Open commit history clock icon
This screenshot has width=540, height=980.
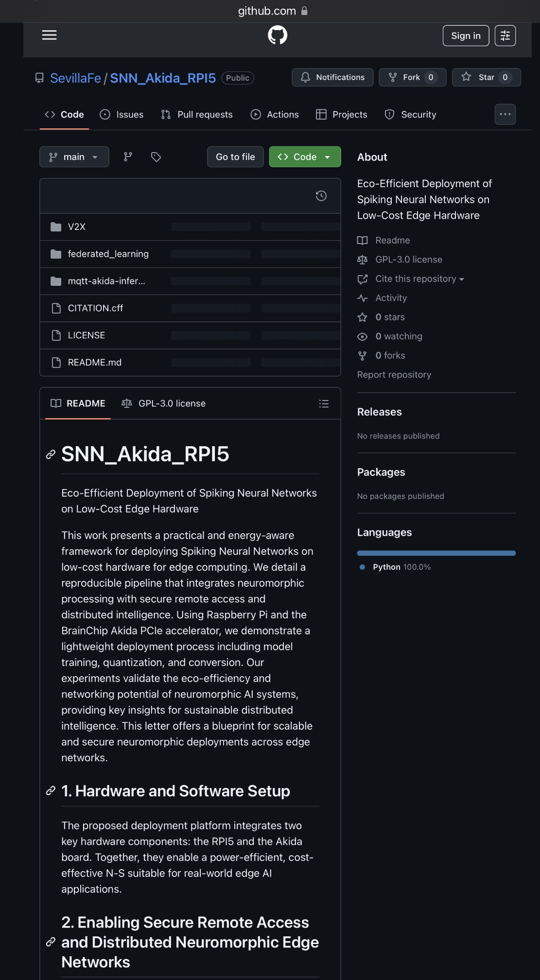click(321, 196)
